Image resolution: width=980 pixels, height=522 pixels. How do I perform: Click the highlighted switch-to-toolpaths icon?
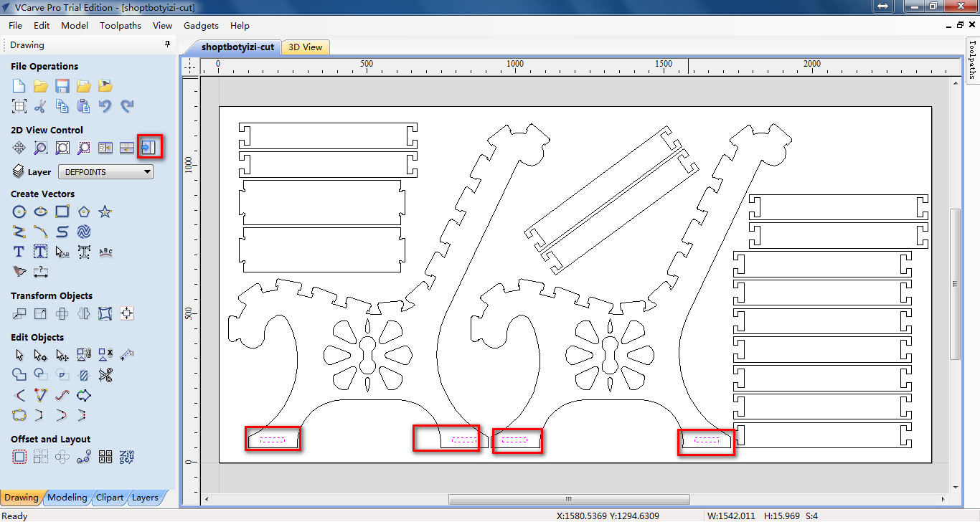[x=150, y=147]
